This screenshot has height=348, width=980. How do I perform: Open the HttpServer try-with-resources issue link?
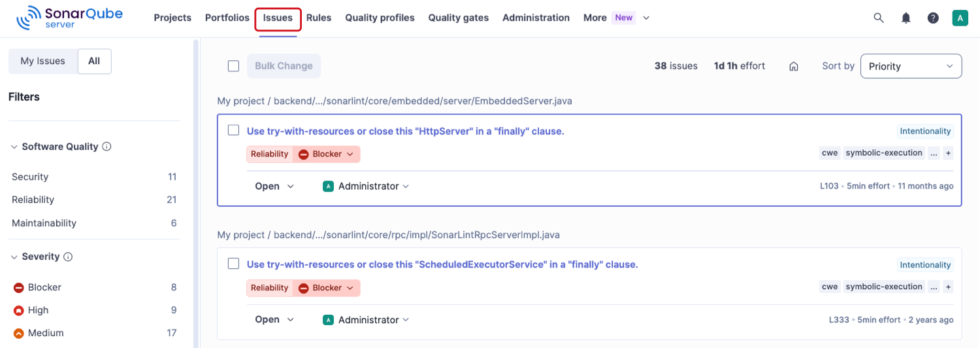coord(405,131)
